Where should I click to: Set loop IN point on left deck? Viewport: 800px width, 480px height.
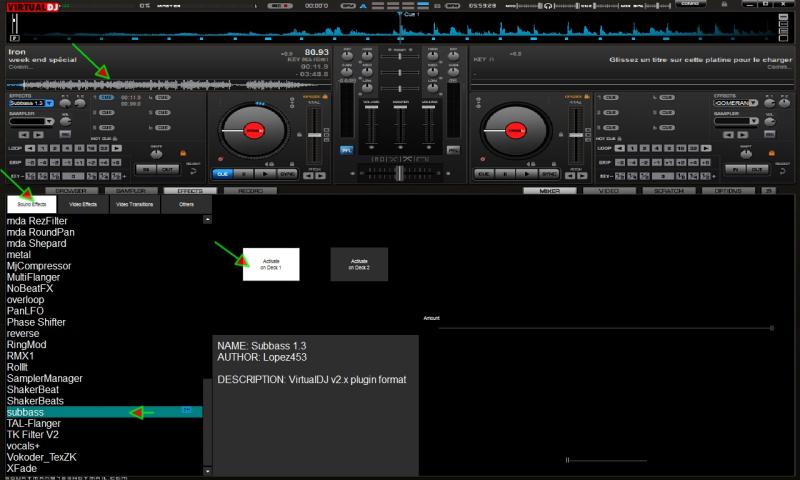point(146,170)
